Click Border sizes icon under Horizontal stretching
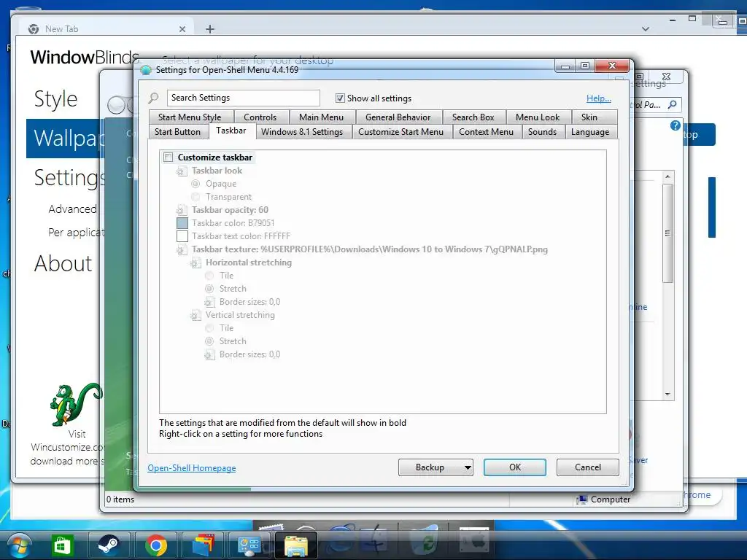This screenshot has width=747, height=560. click(x=209, y=302)
